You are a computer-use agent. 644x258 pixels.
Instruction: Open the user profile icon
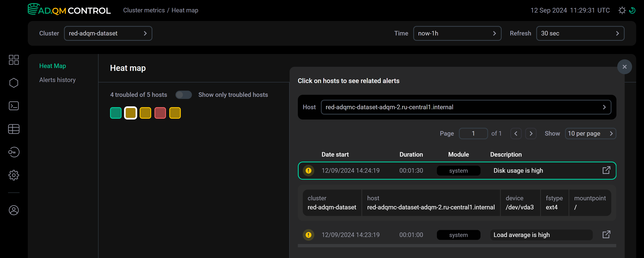coord(14,210)
